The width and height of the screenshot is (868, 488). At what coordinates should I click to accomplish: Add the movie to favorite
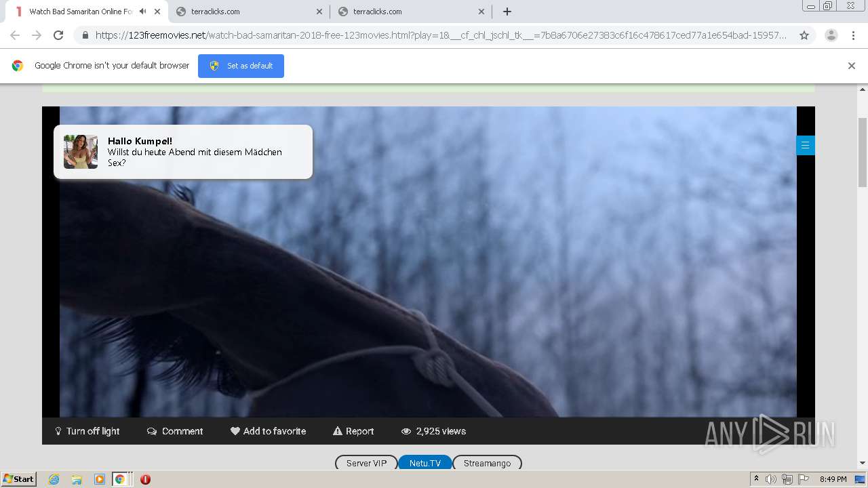(x=268, y=431)
